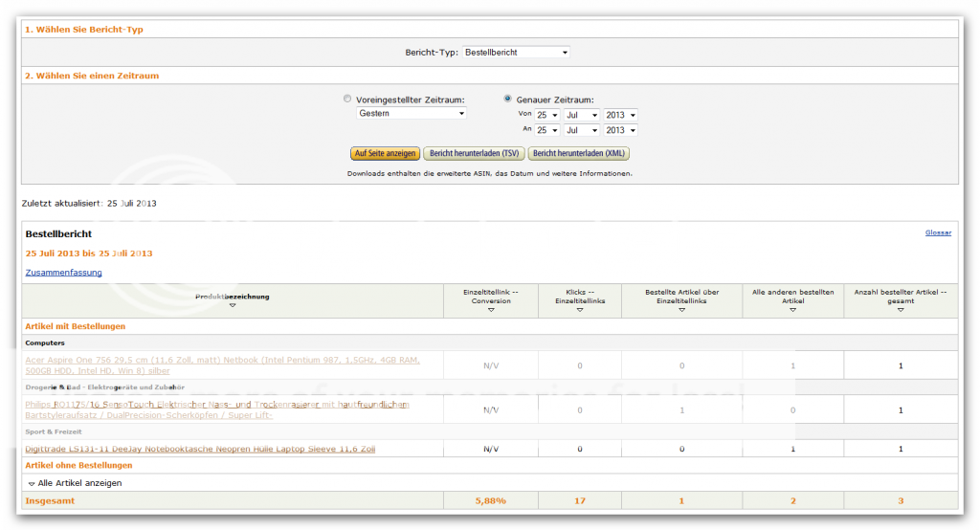
Task: Sort by Alle anderen bestellten Artikel arrow
Action: [x=792, y=310]
